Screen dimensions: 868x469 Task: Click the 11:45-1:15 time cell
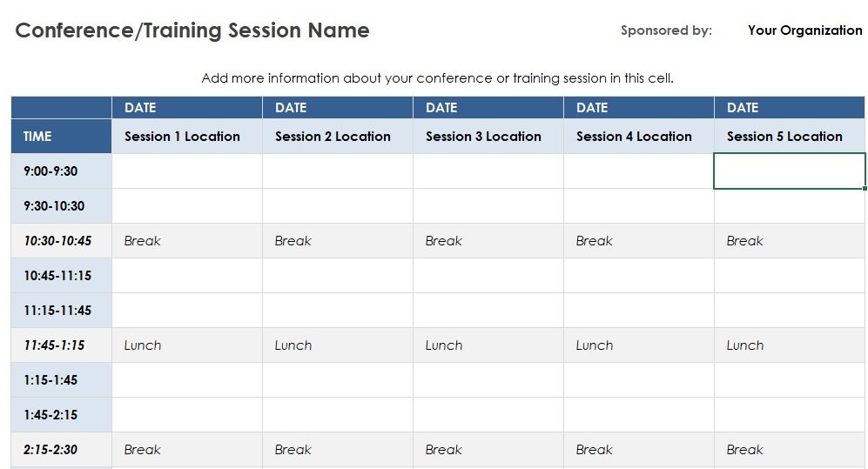(x=62, y=345)
